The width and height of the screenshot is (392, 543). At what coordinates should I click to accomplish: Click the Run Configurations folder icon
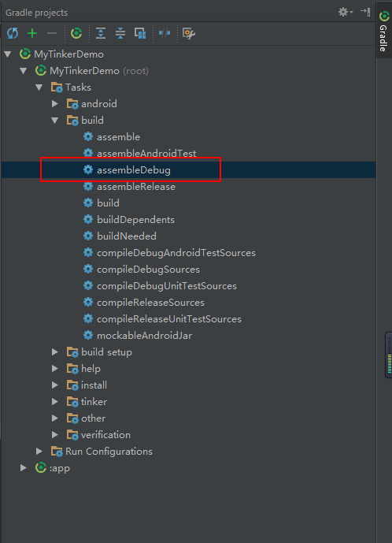click(x=57, y=452)
